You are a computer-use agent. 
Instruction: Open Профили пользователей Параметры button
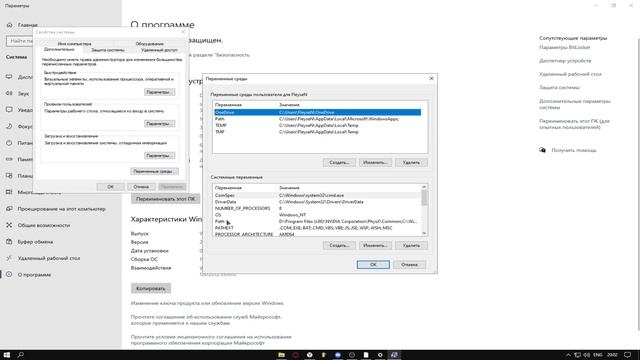[x=160, y=124]
